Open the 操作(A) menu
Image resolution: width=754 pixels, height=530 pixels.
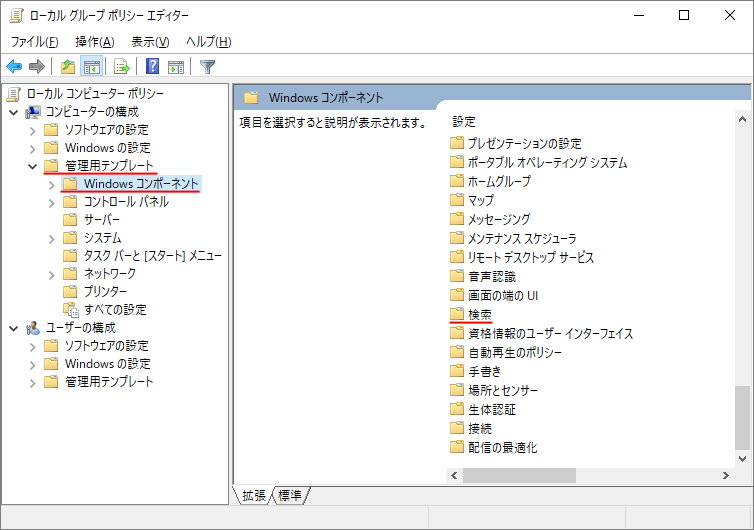[95, 42]
